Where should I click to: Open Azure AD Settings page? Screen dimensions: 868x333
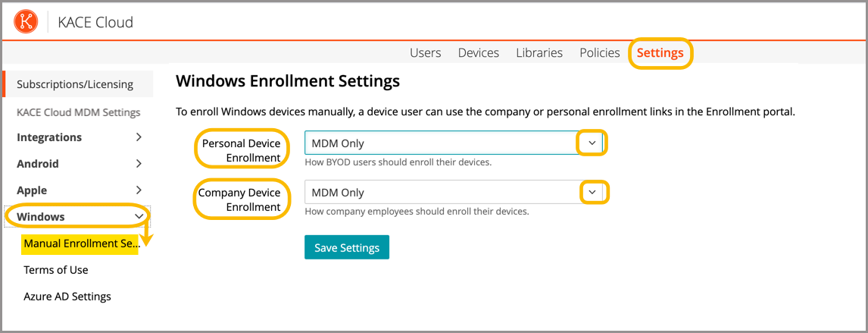point(67,297)
